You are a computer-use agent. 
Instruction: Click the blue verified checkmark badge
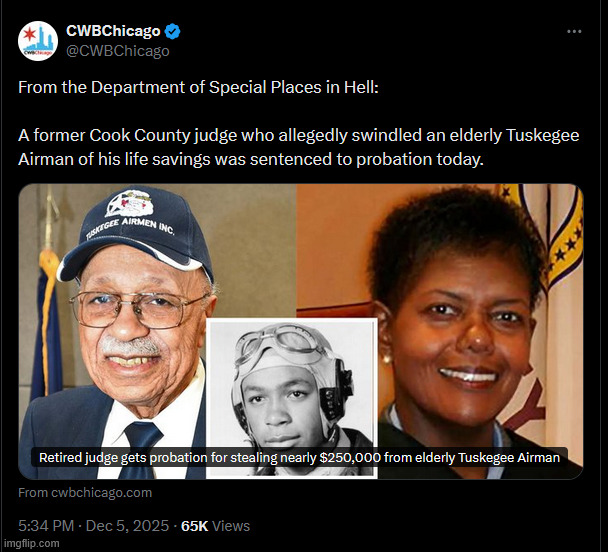click(x=172, y=31)
